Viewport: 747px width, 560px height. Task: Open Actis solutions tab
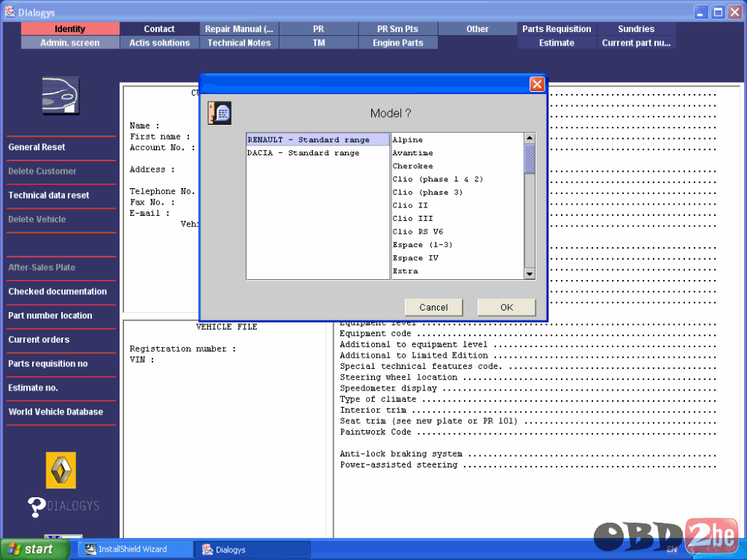[x=159, y=43]
